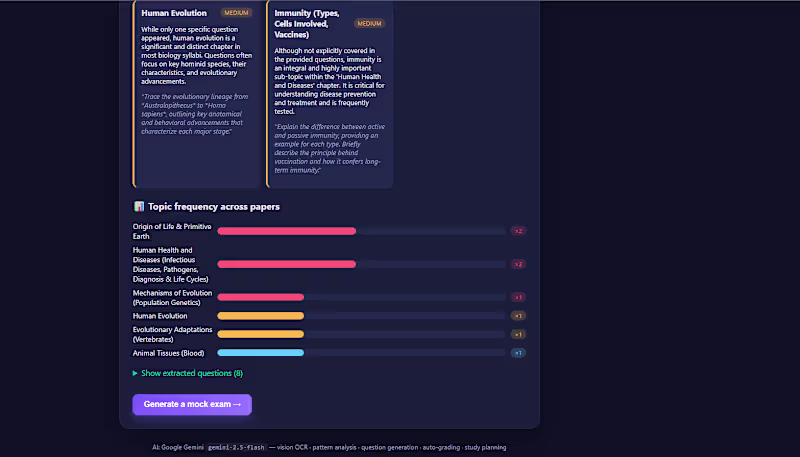Select Mechanisms of Evolution (Population Genetics) label
Screen dimensions: 800x457
(x=172, y=297)
